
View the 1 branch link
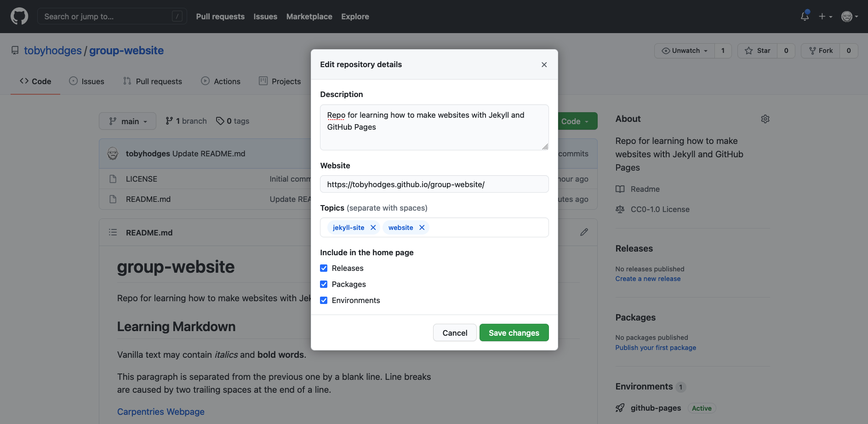coord(186,121)
